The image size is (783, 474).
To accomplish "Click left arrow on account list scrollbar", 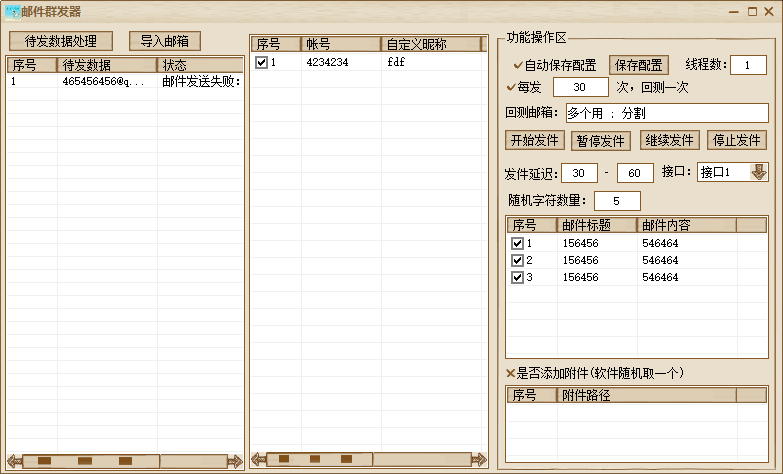I will 259,459.
